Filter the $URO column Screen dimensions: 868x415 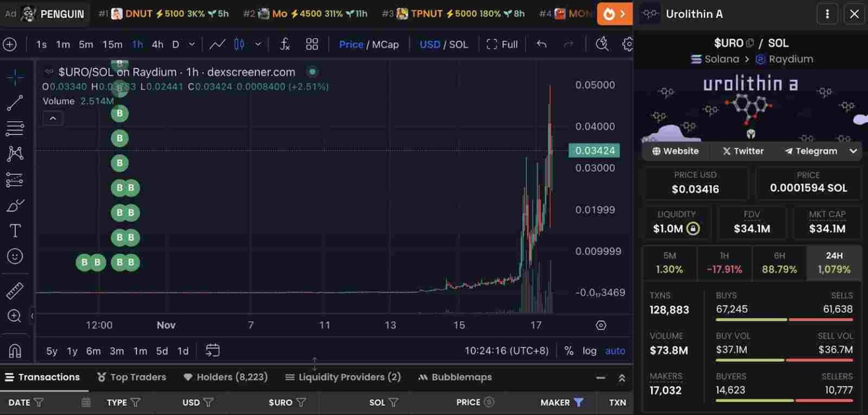tap(301, 403)
